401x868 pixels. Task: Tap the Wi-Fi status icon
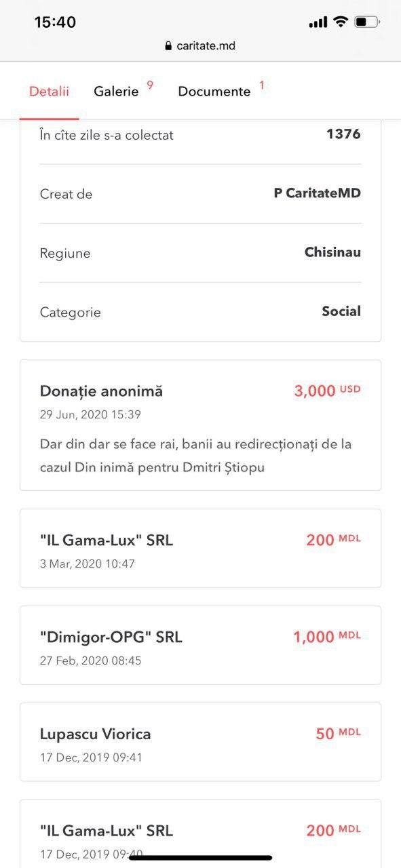tap(340, 22)
